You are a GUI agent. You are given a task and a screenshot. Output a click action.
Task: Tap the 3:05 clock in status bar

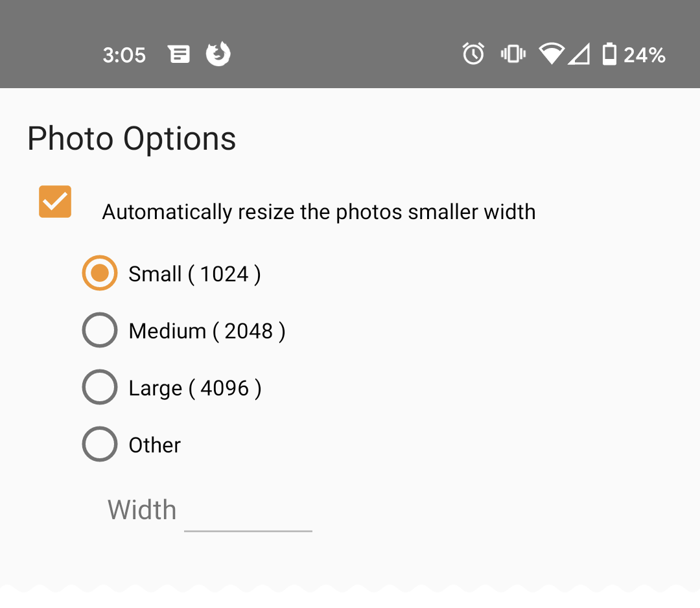pyautogui.click(x=124, y=55)
